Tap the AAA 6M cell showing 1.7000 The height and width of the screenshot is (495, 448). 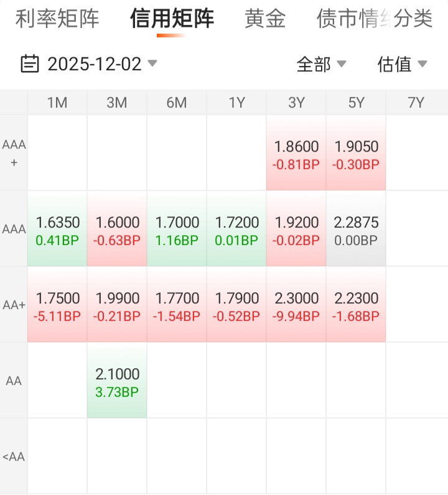pyautogui.click(x=177, y=230)
